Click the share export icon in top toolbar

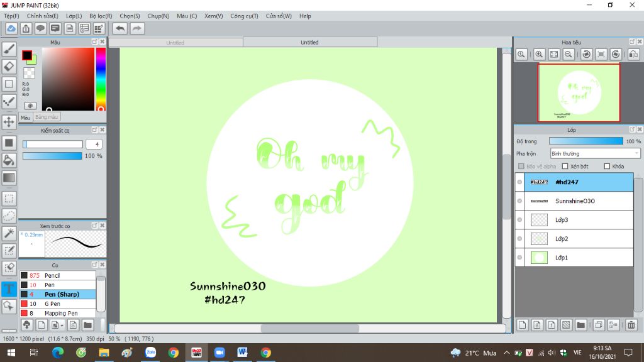tap(26, 28)
